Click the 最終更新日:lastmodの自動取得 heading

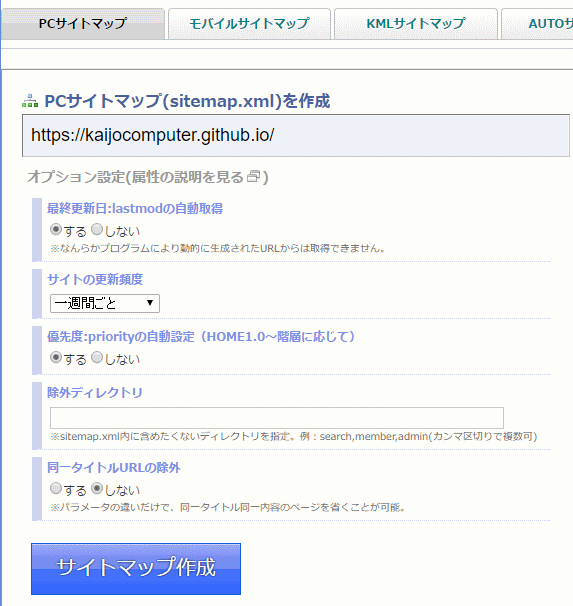[x=135, y=209]
